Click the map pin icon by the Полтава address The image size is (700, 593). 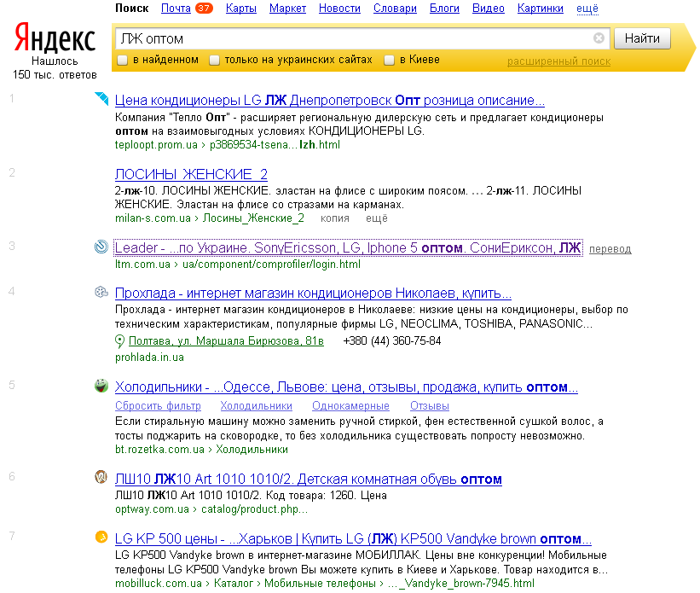(119, 341)
